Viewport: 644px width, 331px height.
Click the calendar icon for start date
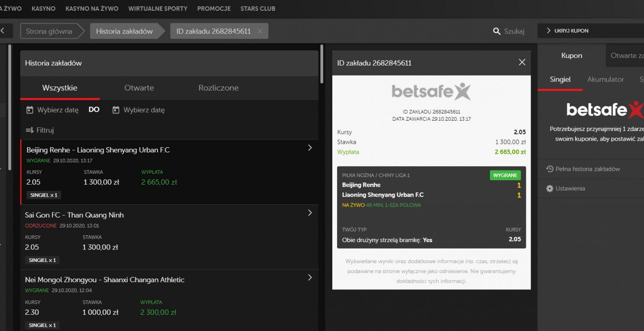[x=30, y=110]
